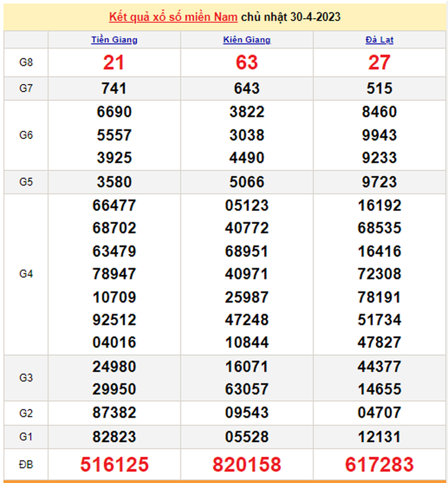The height and width of the screenshot is (483, 448).
Task: Click the G4 prize row label
Action: coord(26,274)
